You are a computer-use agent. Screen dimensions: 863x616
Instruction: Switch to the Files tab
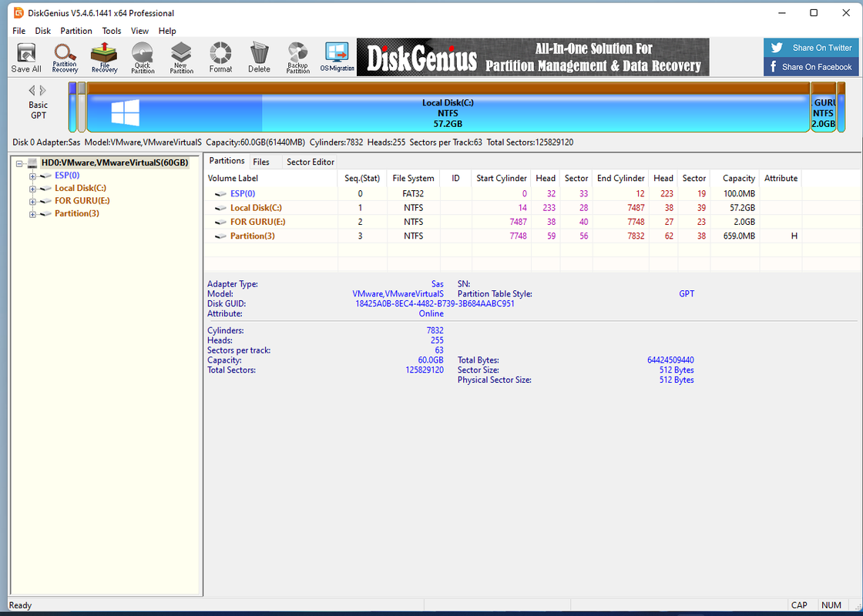pyautogui.click(x=261, y=162)
